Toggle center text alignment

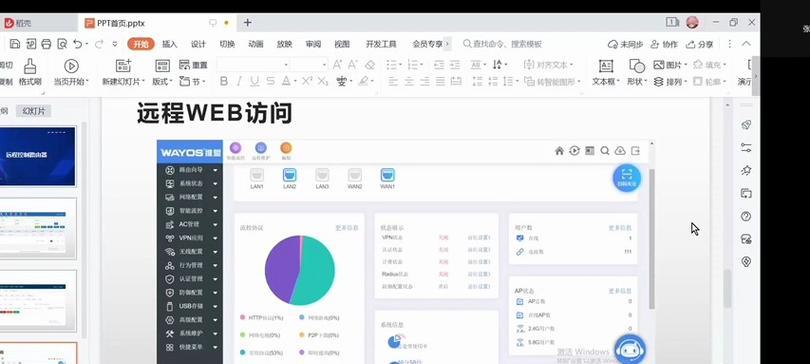tap(409, 81)
